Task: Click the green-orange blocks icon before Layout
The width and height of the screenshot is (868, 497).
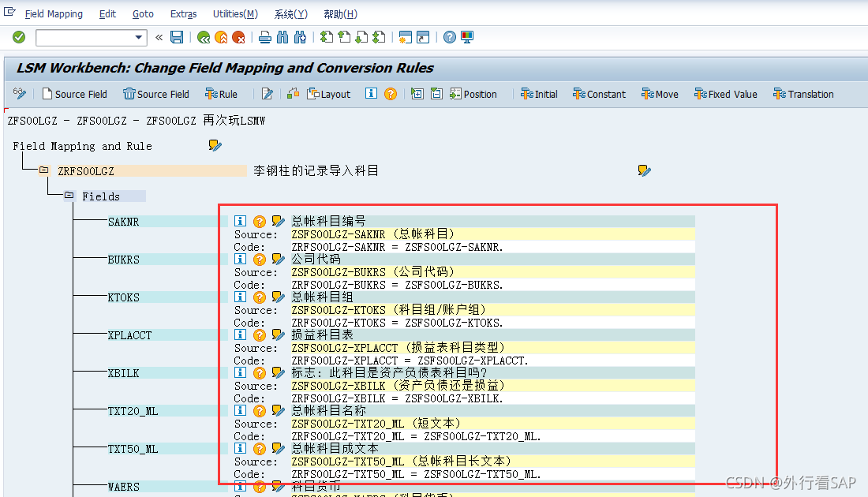Action: (x=293, y=94)
